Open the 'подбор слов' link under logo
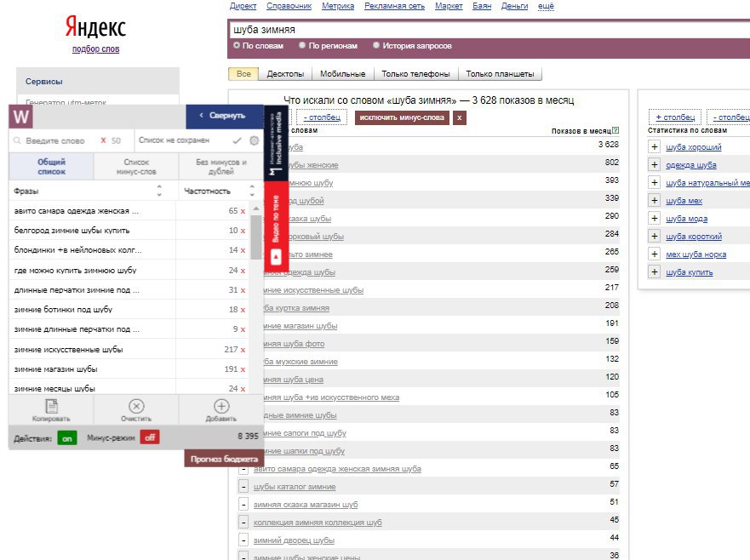 tap(95, 49)
